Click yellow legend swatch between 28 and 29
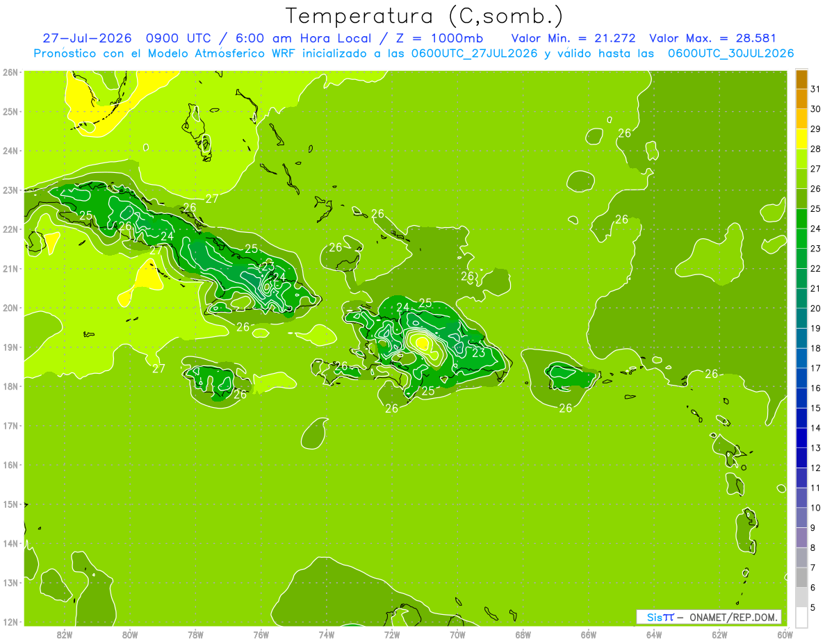 click(x=801, y=139)
